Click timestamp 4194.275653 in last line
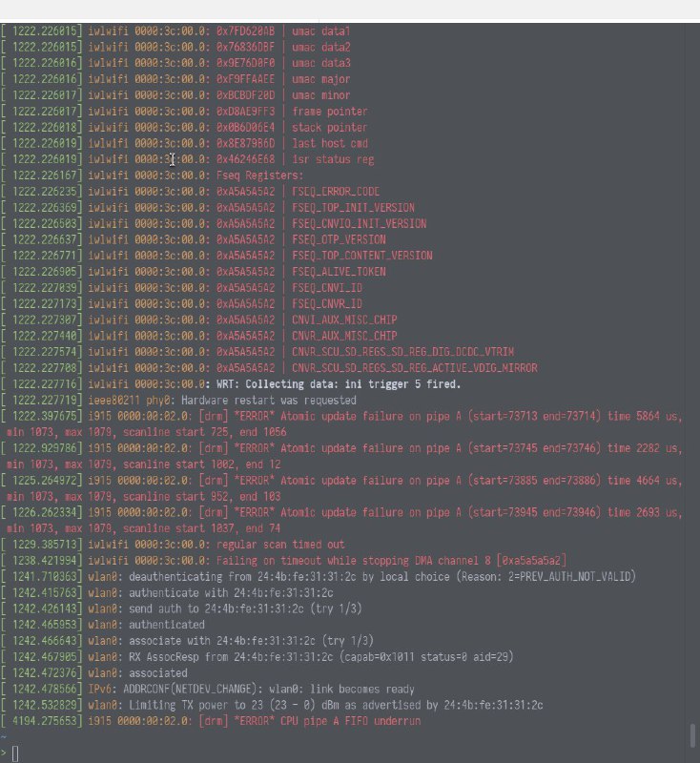 [44, 721]
